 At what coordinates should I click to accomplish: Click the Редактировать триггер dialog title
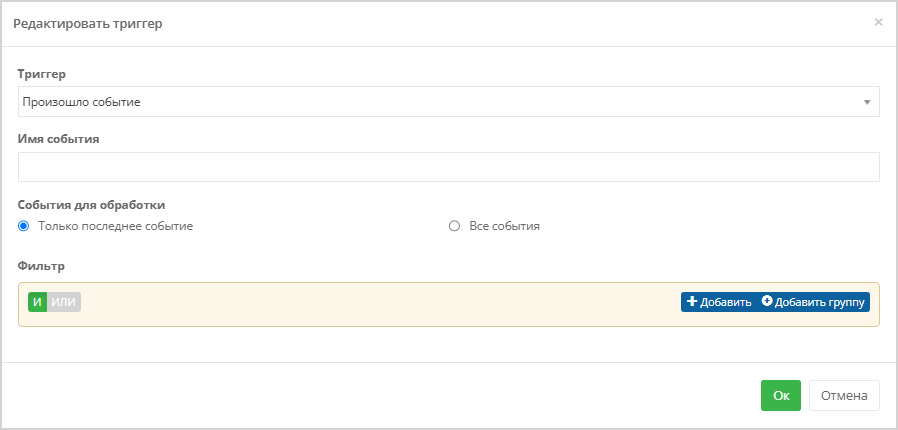(88, 24)
